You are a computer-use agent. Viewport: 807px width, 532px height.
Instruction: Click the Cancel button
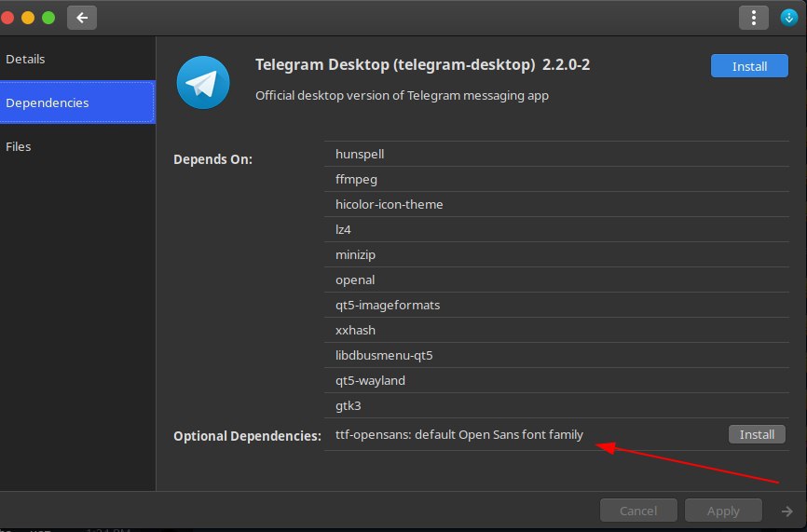coord(638,511)
